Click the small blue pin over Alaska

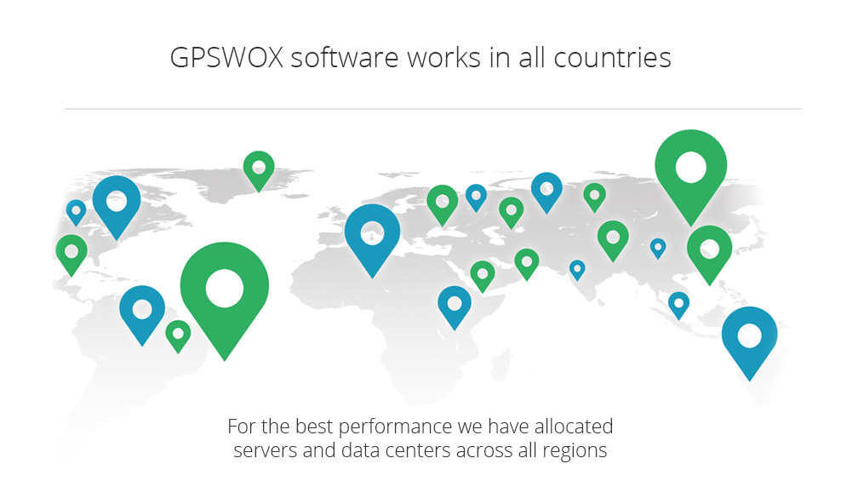[x=76, y=209]
